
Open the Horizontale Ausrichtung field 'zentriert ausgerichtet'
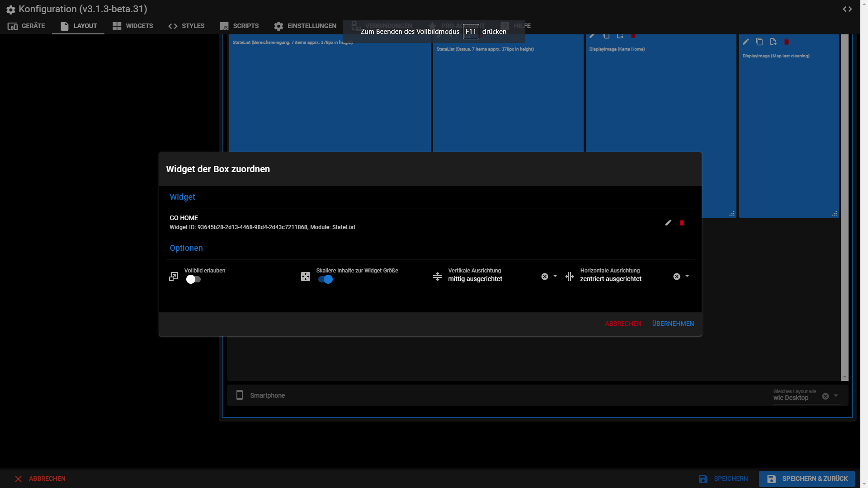(x=628, y=276)
